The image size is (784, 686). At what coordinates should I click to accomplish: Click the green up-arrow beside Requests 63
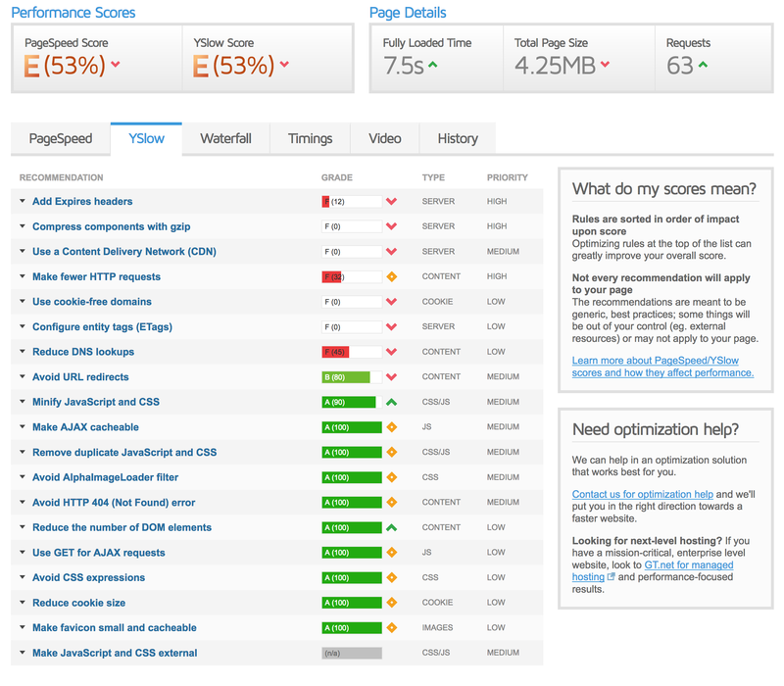click(703, 64)
